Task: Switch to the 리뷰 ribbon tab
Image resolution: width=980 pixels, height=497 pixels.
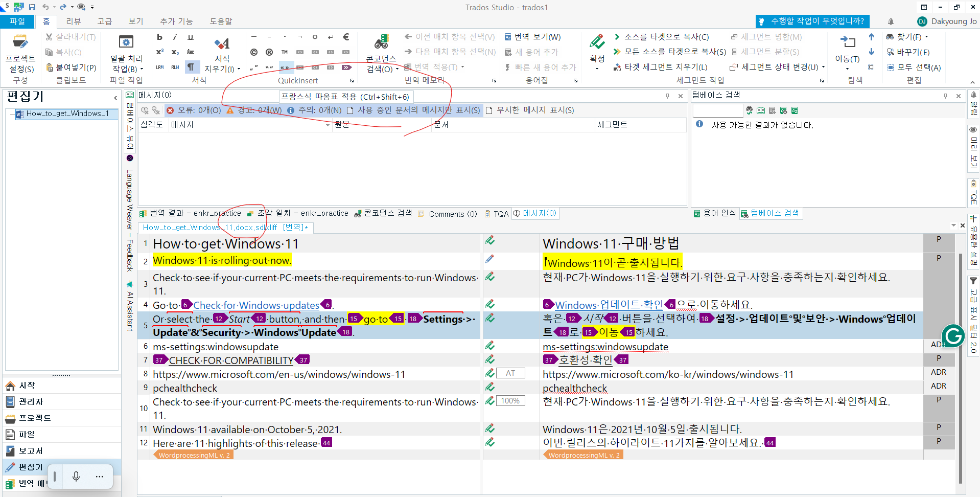Action: click(x=74, y=21)
